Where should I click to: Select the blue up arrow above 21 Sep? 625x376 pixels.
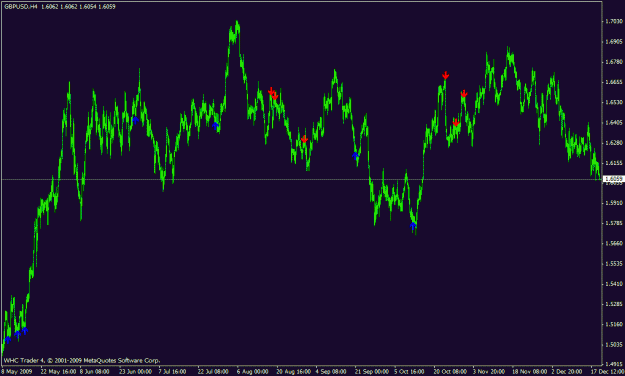(356, 156)
